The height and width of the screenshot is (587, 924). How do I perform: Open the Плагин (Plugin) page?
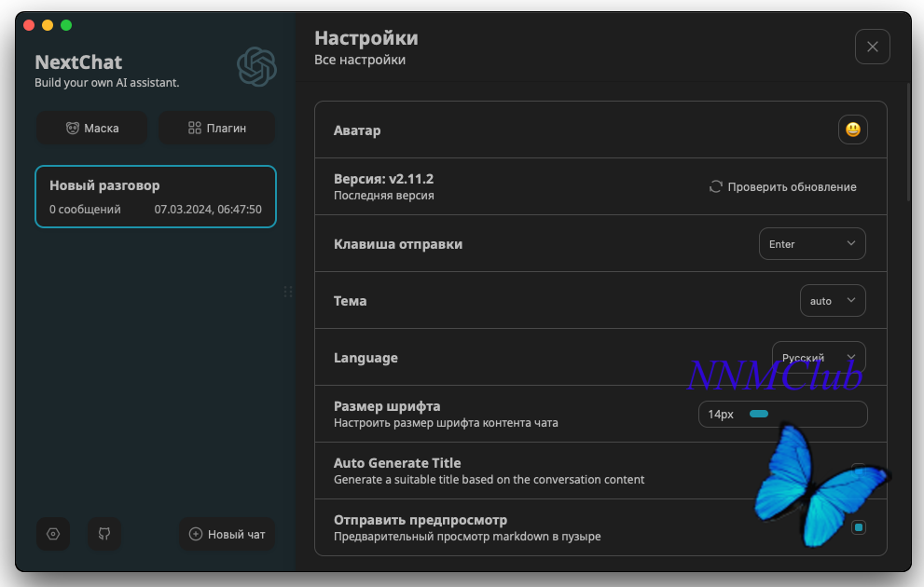pos(216,128)
